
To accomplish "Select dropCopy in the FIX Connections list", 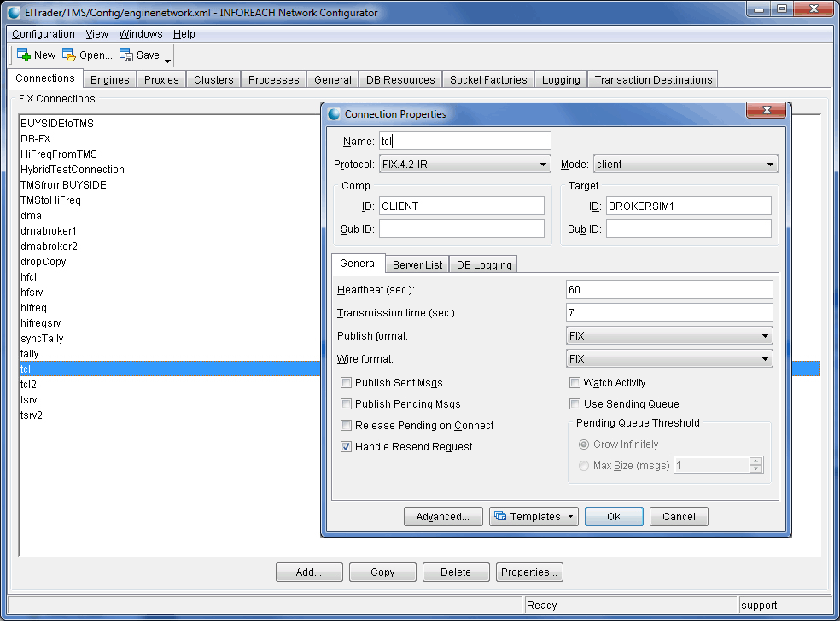I will 44,262.
